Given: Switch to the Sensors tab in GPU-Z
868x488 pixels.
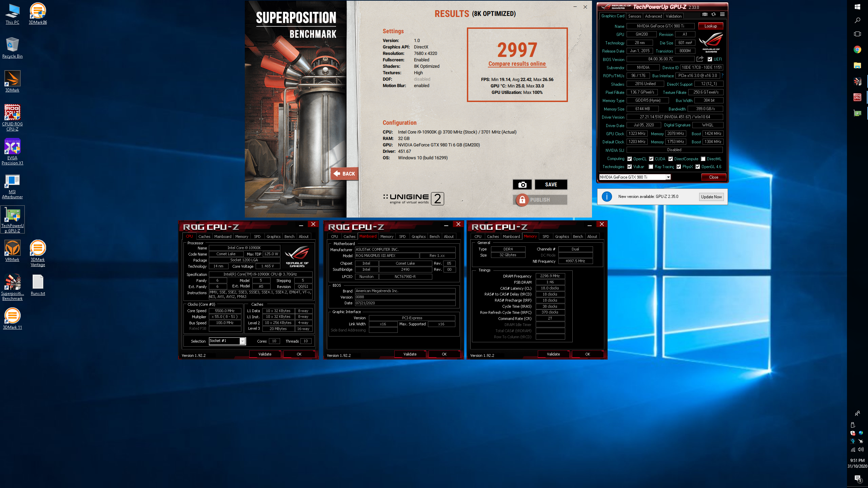Looking at the screenshot, I should pyautogui.click(x=634, y=16).
